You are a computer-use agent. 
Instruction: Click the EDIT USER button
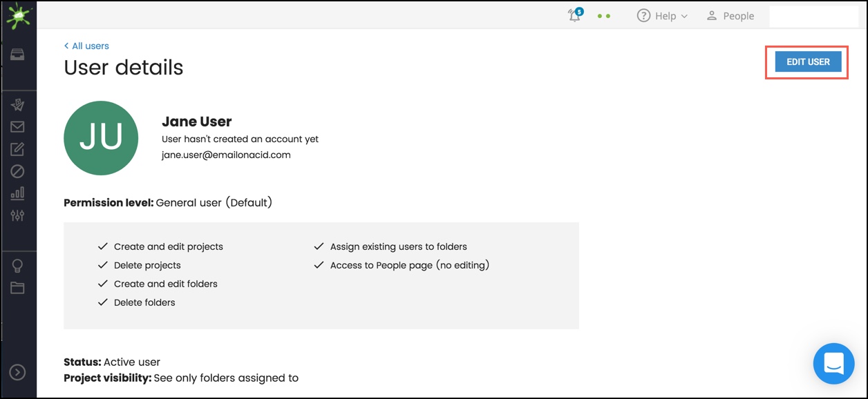point(808,62)
